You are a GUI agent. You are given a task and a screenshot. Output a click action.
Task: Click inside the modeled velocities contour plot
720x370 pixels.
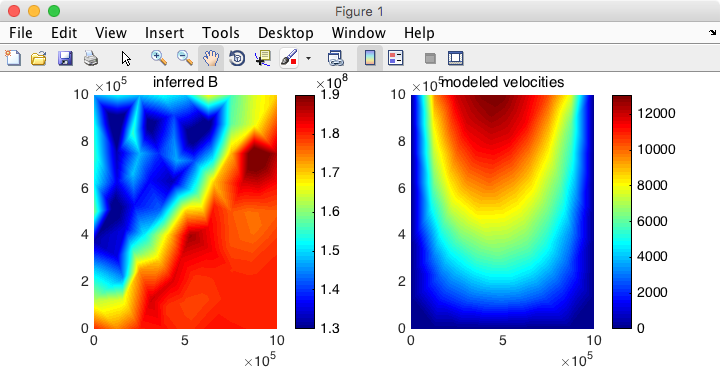click(x=502, y=212)
